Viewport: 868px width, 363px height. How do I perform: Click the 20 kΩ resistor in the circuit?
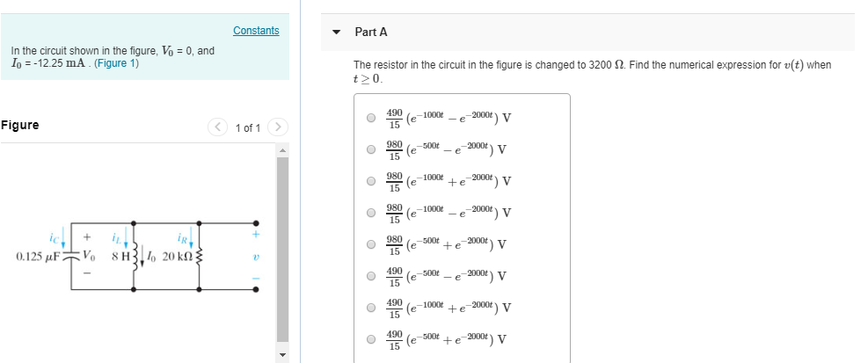pyautogui.click(x=200, y=256)
